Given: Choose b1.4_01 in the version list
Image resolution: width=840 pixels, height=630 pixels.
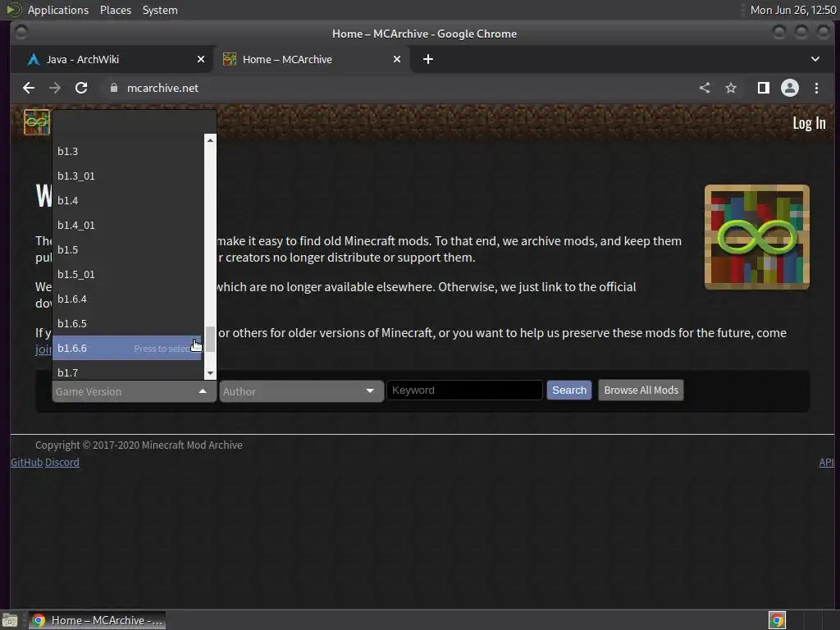Looking at the screenshot, I should click(127, 225).
